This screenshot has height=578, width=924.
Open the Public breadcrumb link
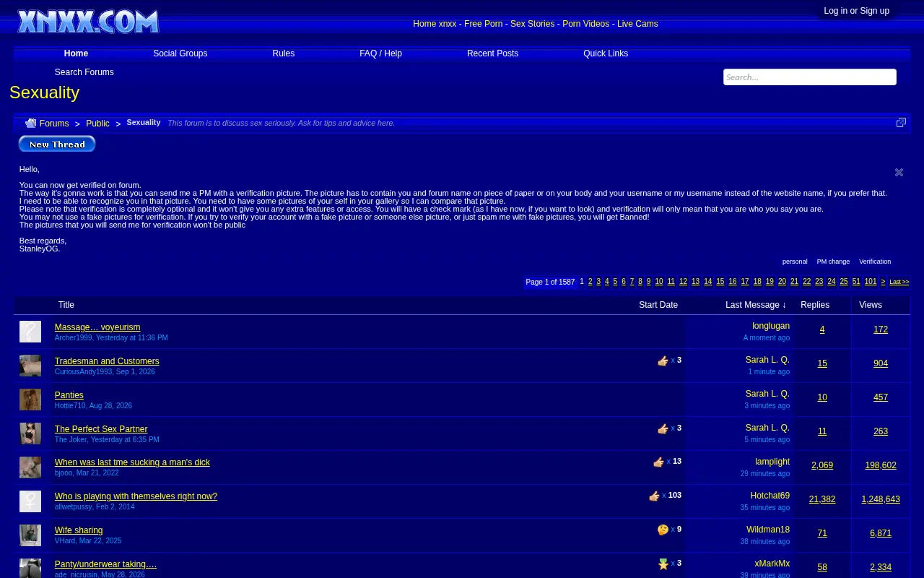pyautogui.click(x=97, y=124)
